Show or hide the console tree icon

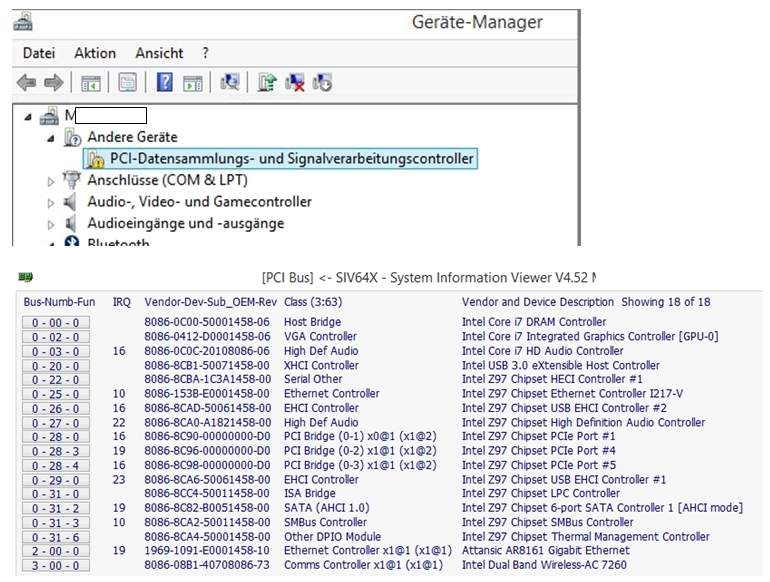click(91, 83)
